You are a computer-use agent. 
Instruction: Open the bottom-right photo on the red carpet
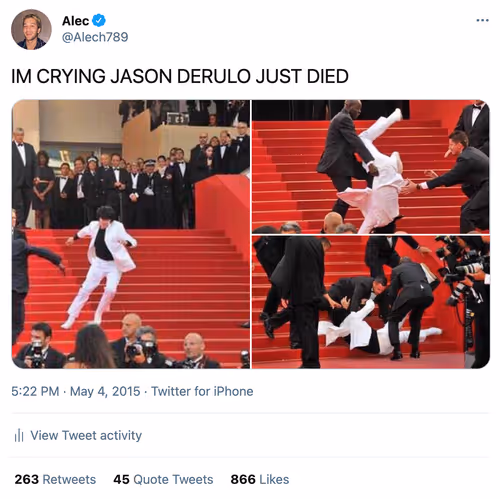pyautogui.click(x=371, y=302)
